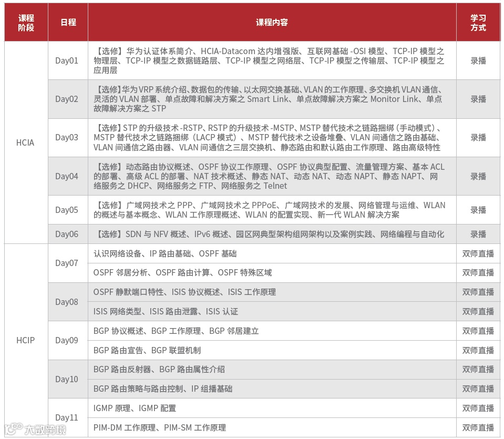This screenshot has height=439, width=504.
Task: Click 双师直播 beside OSPF静默端口特性 row
Action: click(x=478, y=292)
